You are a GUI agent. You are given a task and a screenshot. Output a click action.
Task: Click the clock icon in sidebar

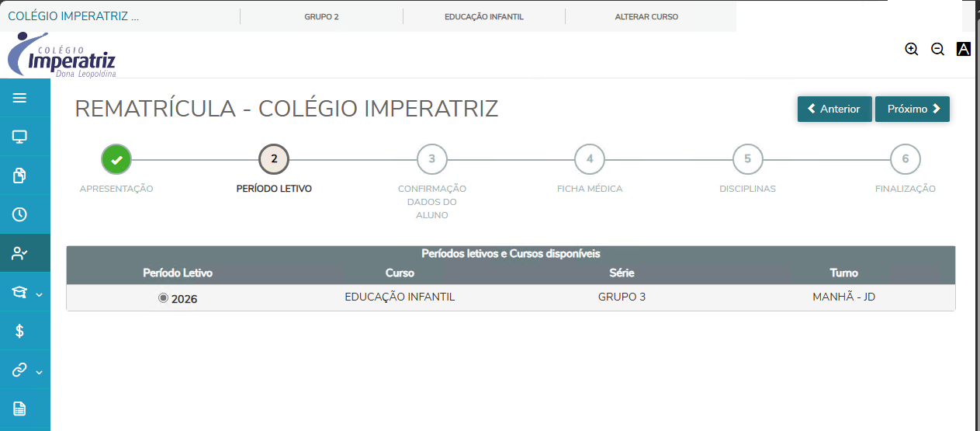pyautogui.click(x=19, y=214)
